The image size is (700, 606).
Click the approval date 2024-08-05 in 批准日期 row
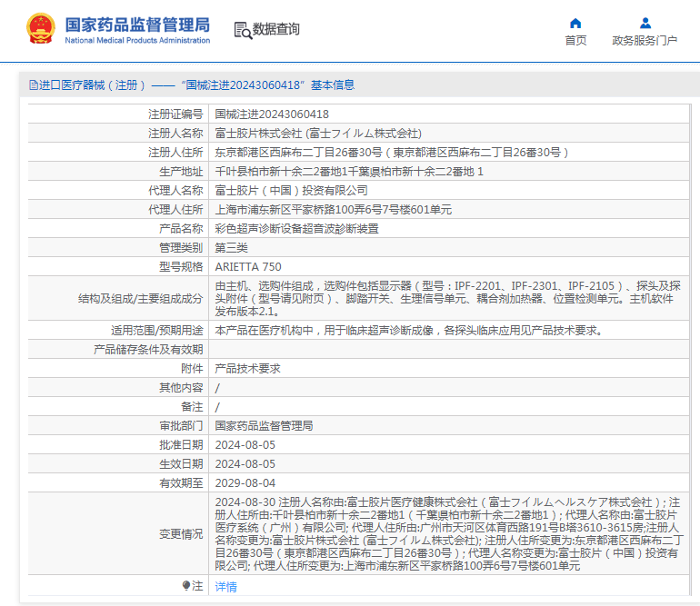point(245,445)
